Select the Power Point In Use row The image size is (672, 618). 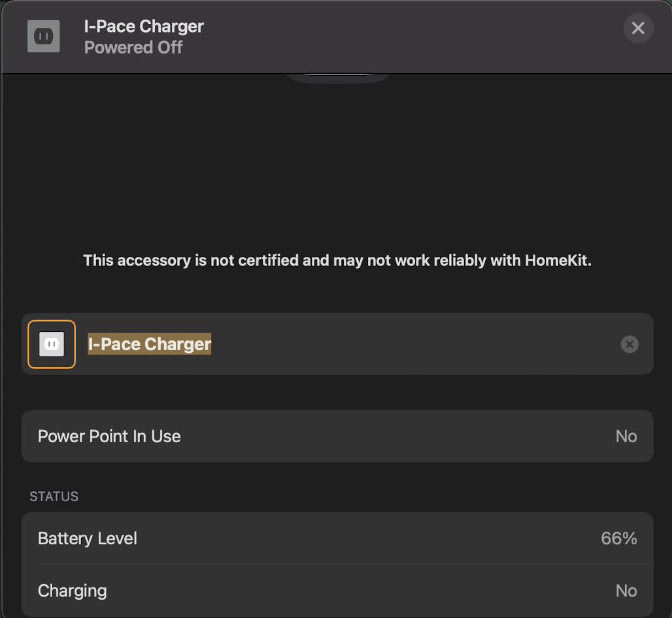pos(337,436)
